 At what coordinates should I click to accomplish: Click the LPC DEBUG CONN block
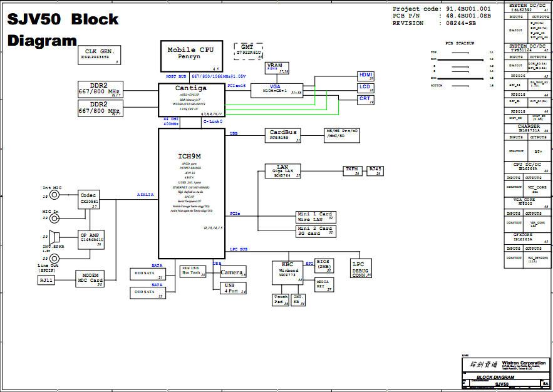click(x=361, y=269)
